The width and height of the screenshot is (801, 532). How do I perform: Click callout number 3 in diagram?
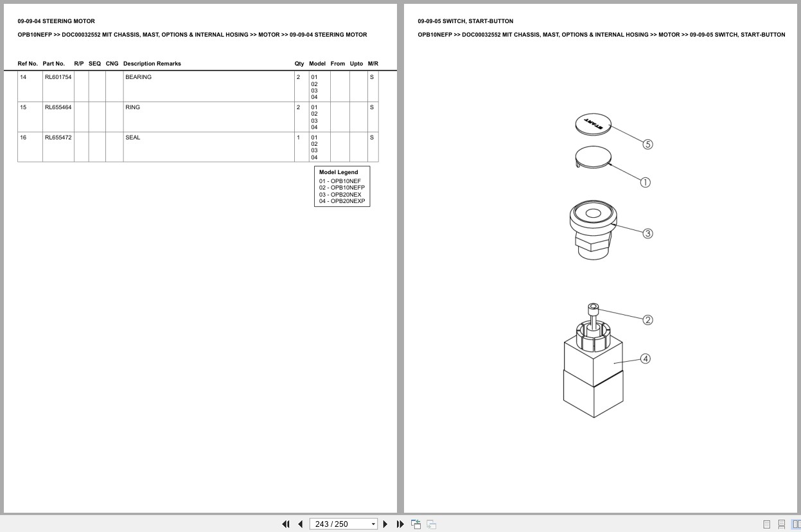click(x=647, y=233)
